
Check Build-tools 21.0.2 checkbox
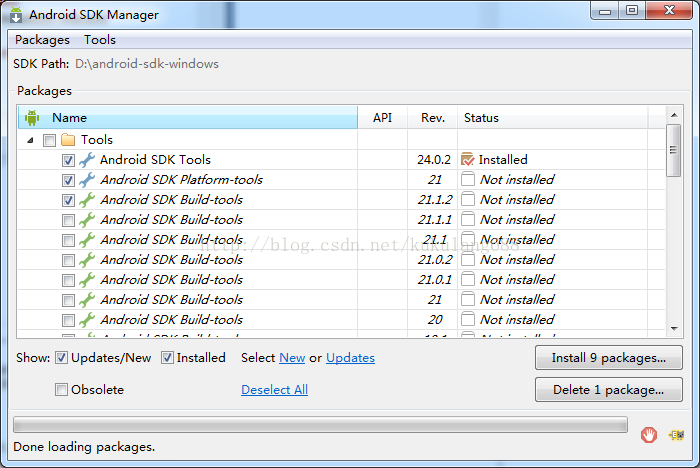click(68, 260)
